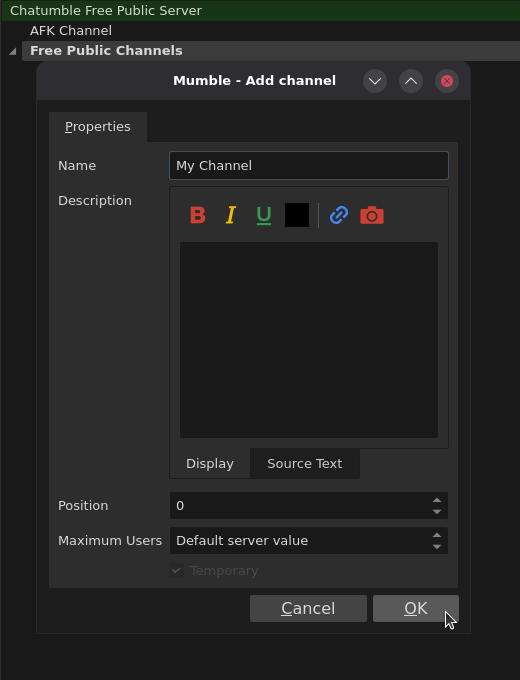
Task: Select Chatumble Free Public Server root row
Action: tap(260, 10)
